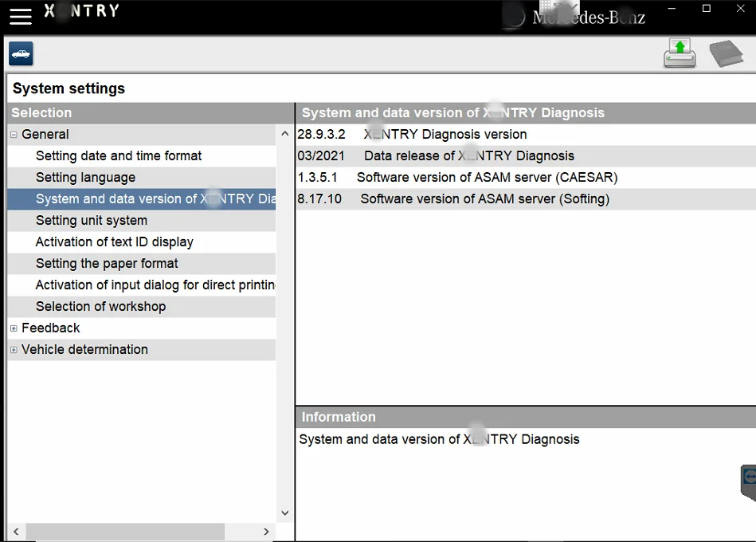This screenshot has height=542, width=756.
Task: Select Activation of text ID display
Action: (x=141, y=242)
